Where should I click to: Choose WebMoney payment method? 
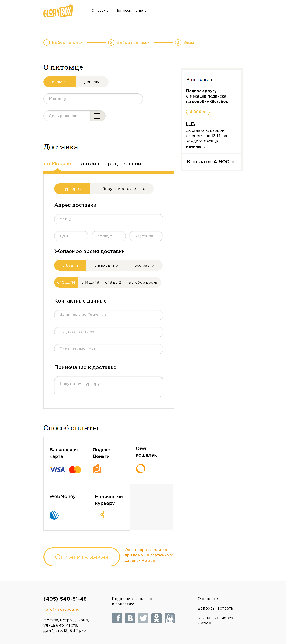(65, 507)
